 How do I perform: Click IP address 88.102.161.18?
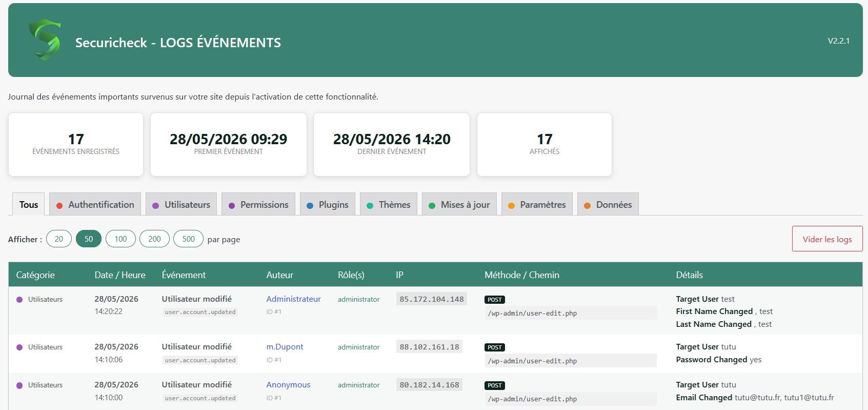click(429, 347)
